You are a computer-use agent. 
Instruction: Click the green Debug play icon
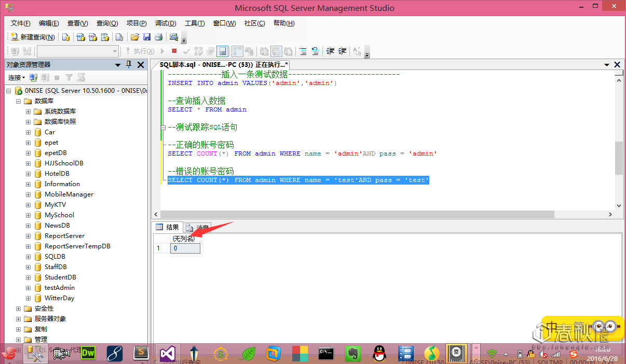(162, 51)
